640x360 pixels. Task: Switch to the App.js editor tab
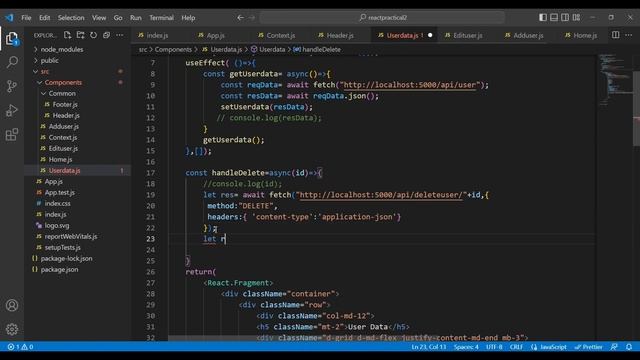[x=216, y=36]
